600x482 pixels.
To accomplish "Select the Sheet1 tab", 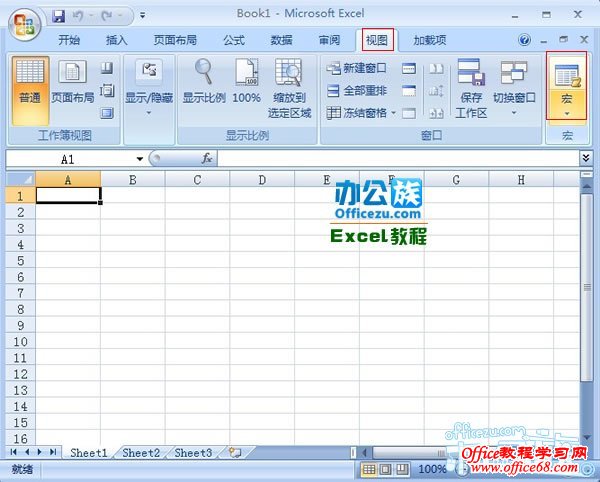I will (89, 453).
